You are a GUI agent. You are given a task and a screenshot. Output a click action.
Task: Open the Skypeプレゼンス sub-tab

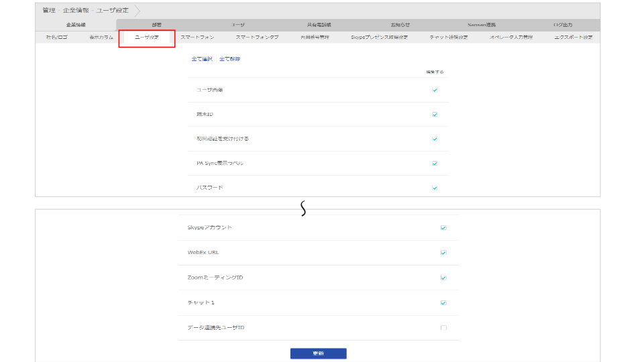[379, 37]
